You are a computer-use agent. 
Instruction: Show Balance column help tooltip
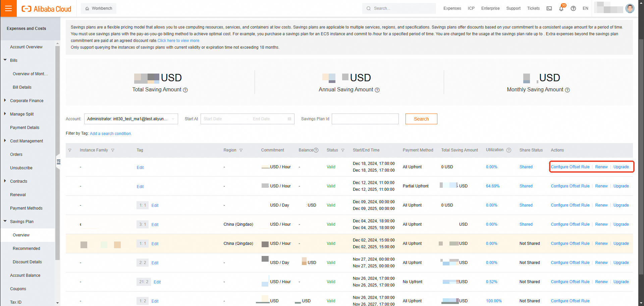[316, 150]
